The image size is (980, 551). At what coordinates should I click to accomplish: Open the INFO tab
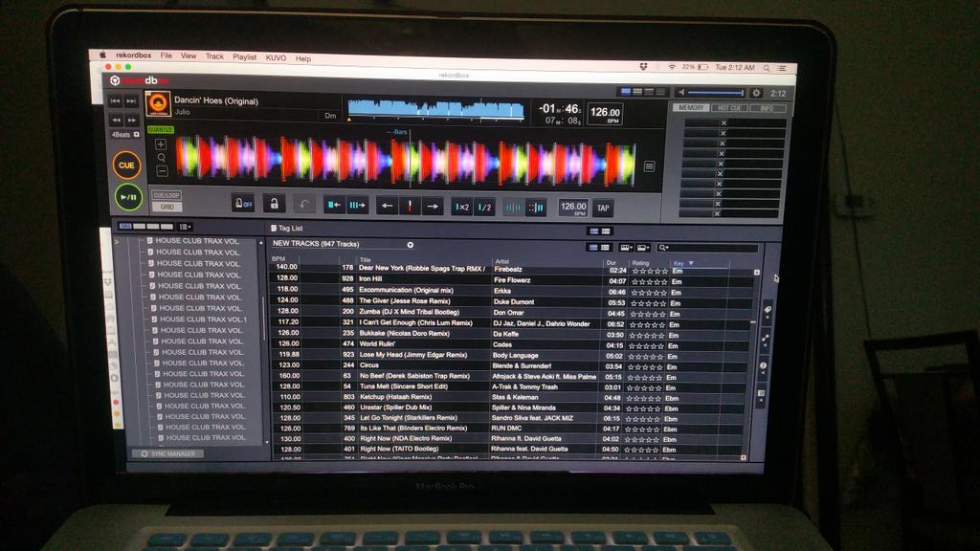tap(767, 109)
